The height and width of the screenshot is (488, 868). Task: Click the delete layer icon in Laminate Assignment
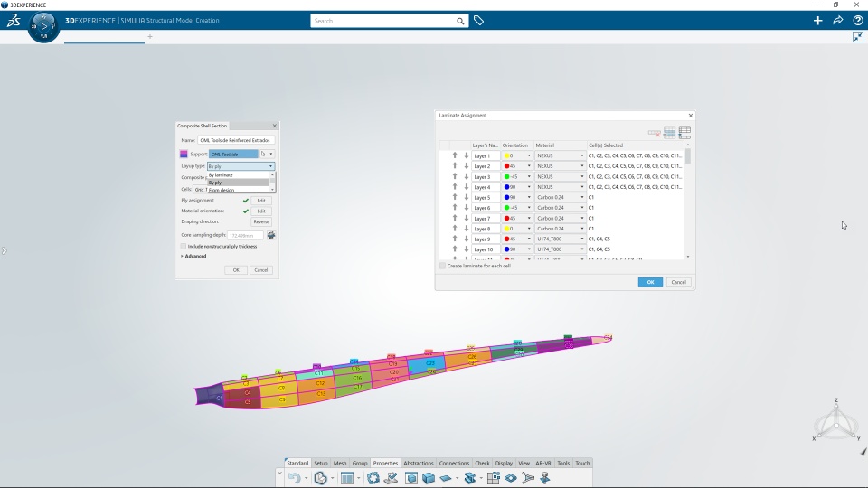click(655, 133)
